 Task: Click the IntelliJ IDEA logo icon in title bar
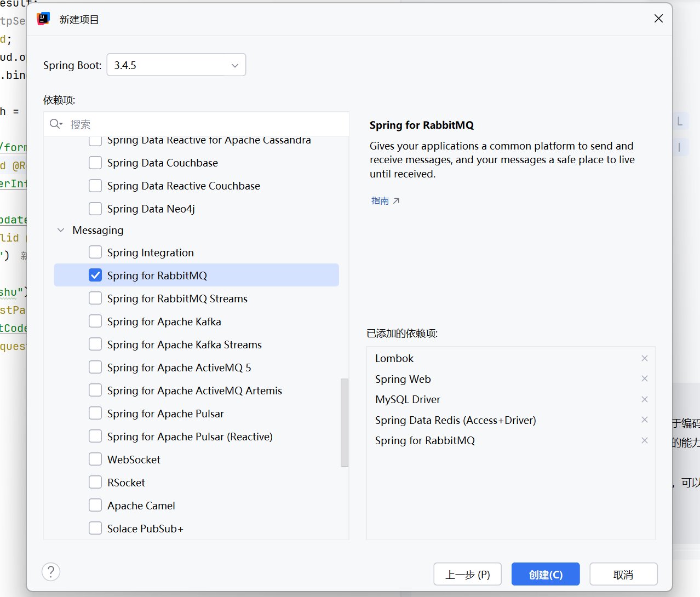tap(43, 19)
